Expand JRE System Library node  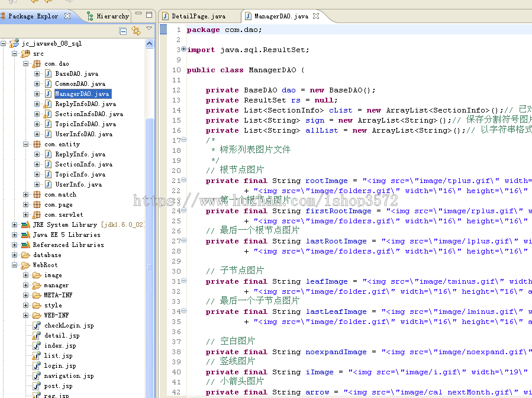point(15,224)
